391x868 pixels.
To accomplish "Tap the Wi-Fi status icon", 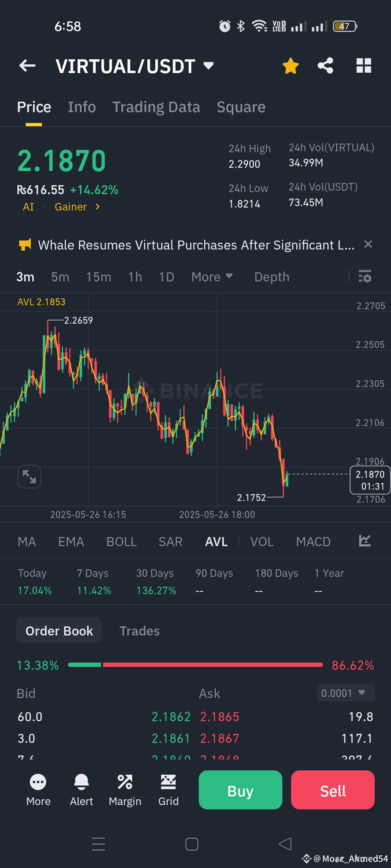I will click(x=260, y=26).
